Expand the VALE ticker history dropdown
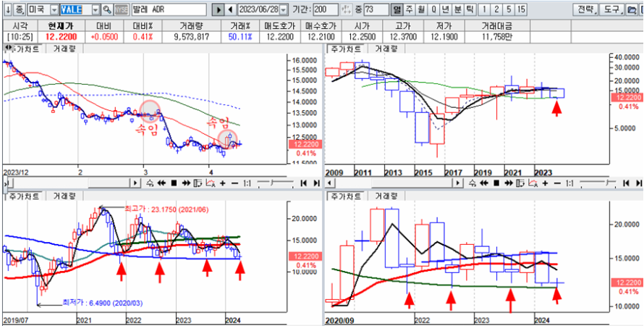Viewport: 644px width, 326px height. (96, 10)
